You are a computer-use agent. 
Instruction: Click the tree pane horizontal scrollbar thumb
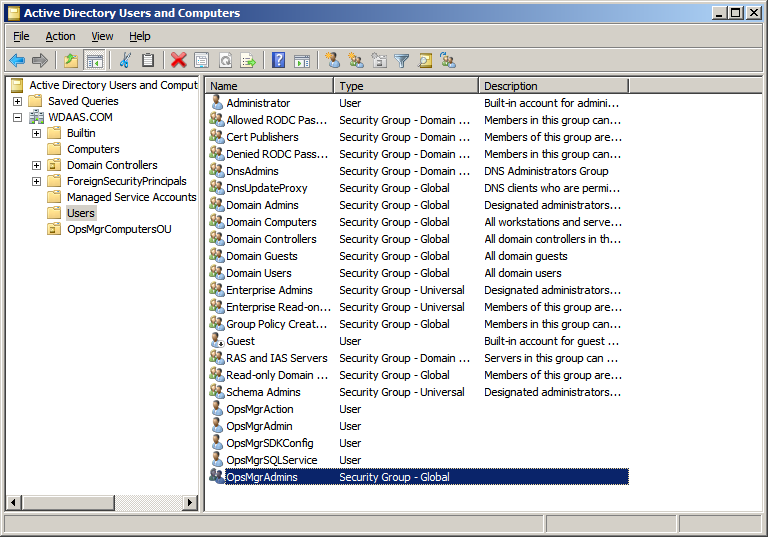(69, 502)
